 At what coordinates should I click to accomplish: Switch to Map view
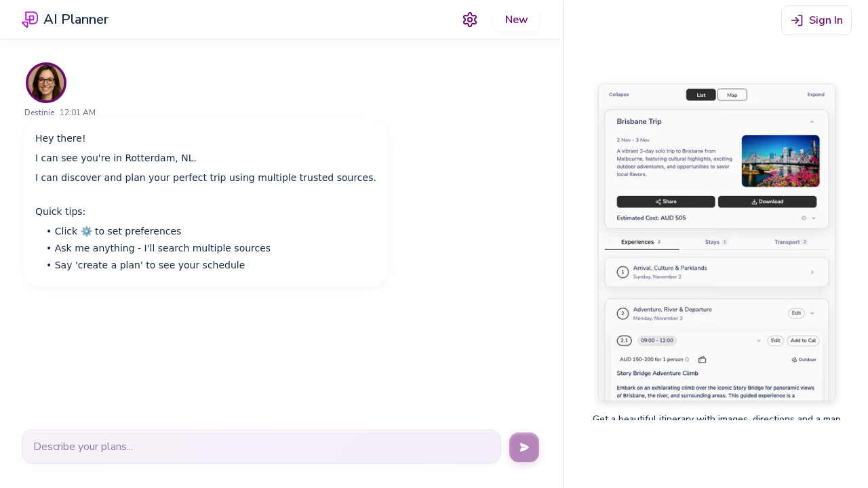pos(732,94)
